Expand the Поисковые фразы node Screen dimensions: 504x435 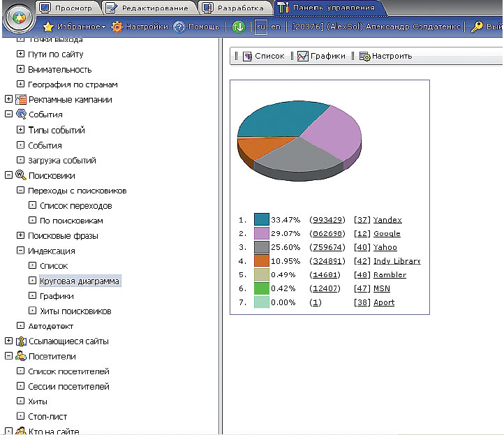pos(21,236)
